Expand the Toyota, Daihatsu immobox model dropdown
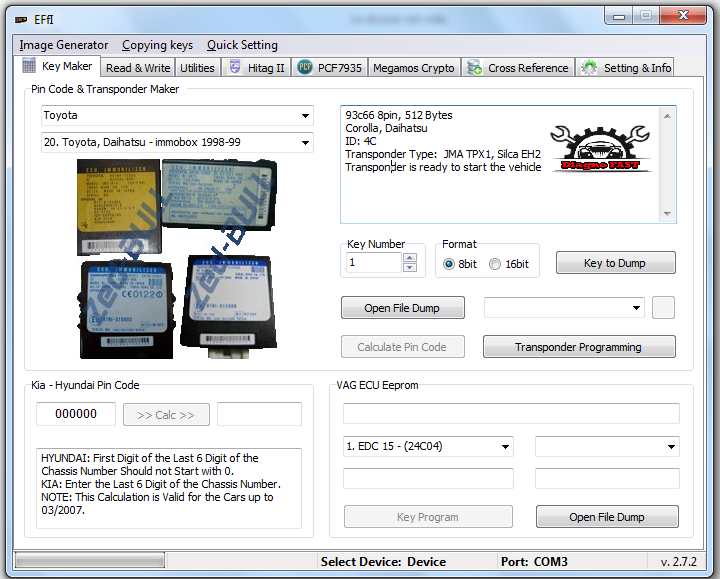 click(305, 142)
